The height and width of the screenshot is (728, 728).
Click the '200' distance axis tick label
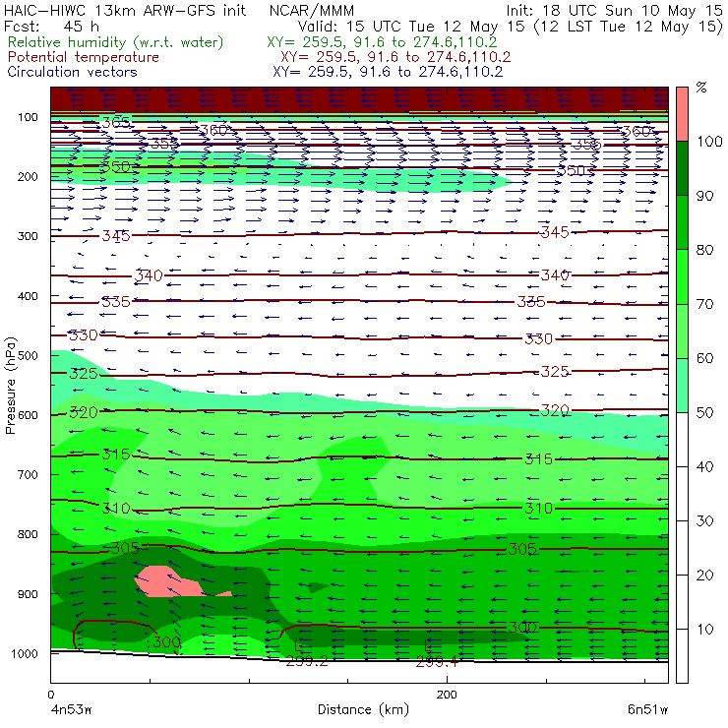[447, 695]
